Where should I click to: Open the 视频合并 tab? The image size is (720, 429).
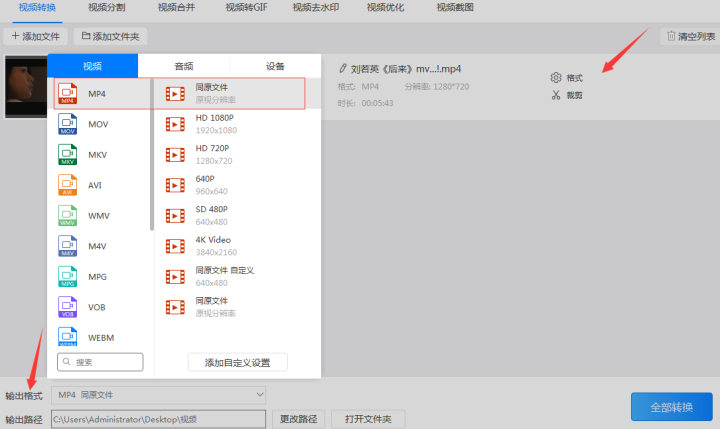(176, 8)
